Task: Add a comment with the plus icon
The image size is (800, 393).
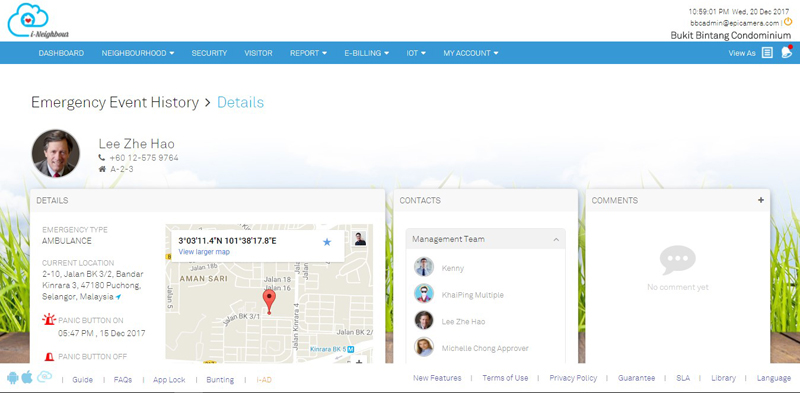Action: click(761, 200)
